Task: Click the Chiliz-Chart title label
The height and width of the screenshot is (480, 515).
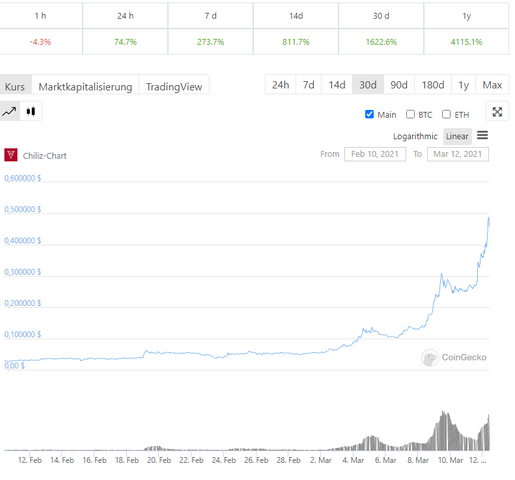Action: 45,156
